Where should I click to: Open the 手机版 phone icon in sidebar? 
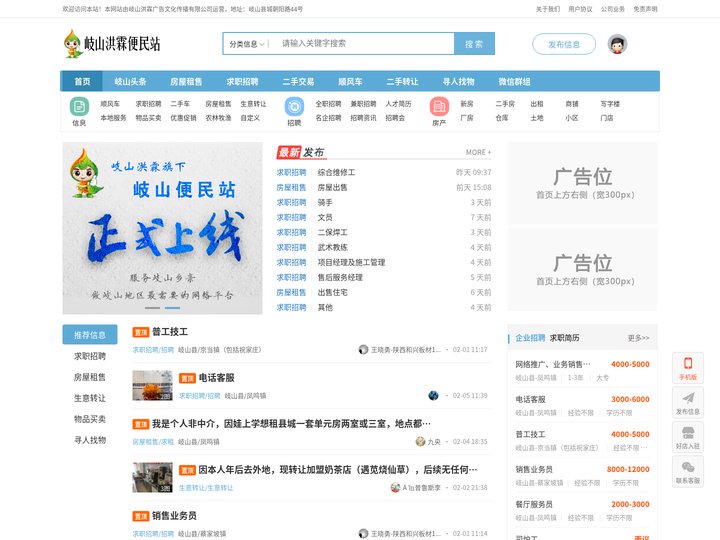click(x=688, y=368)
